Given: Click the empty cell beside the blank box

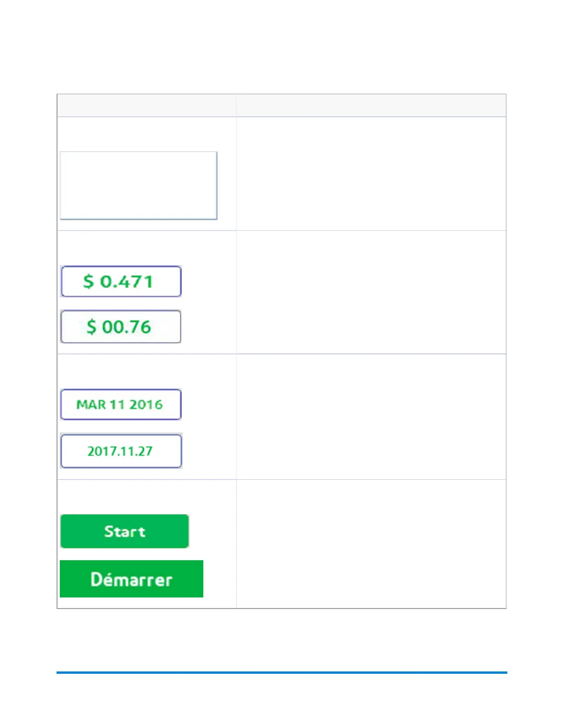Looking at the screenshot, I should [371, 174].
